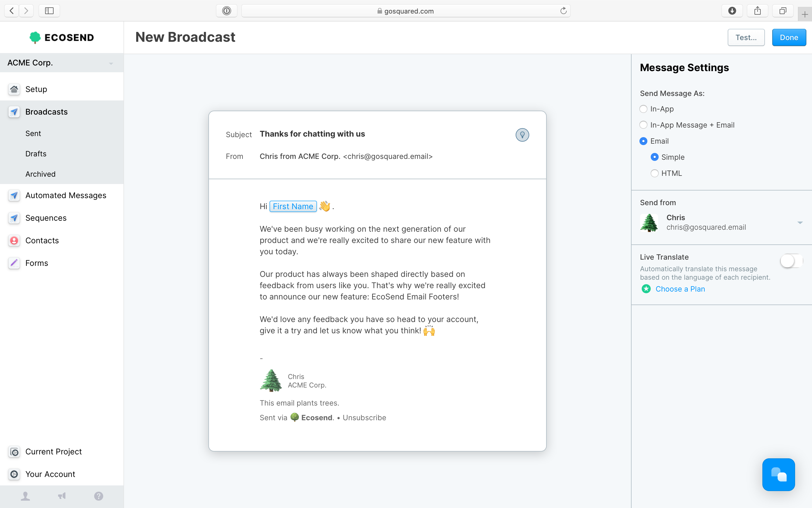This screenshot has height=508, width=812.
Task: Click the Unsubscribe link in the footer
Action: 364,418
